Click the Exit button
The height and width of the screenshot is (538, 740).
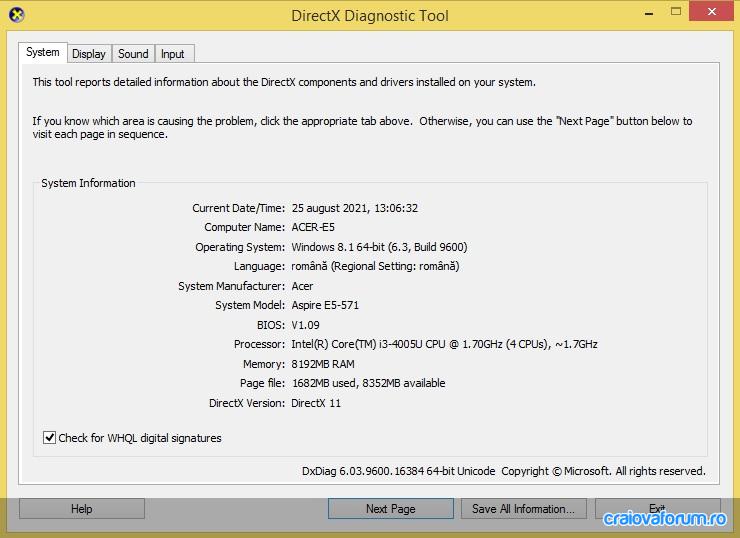click(657, 509)
